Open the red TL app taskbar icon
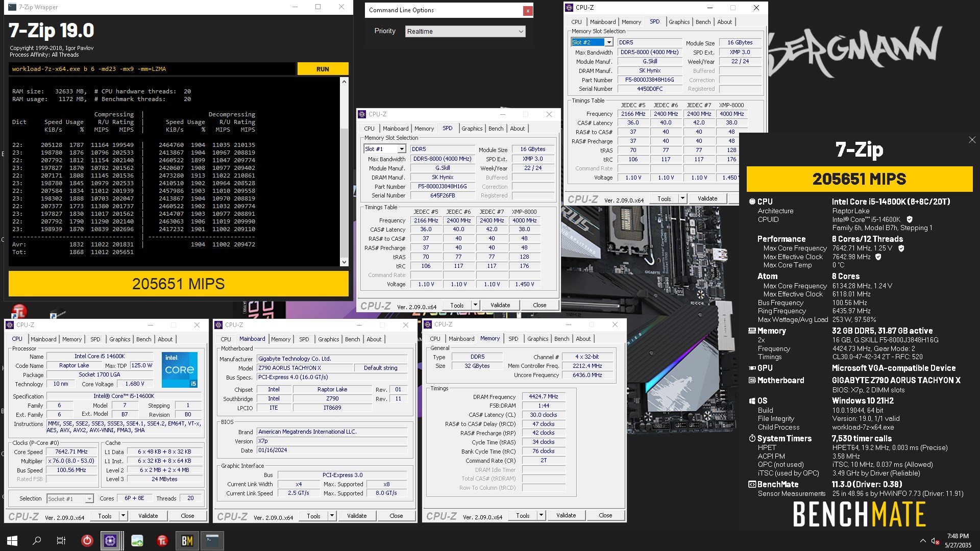Viewport: 980px width, 551px height. [162, 540]
